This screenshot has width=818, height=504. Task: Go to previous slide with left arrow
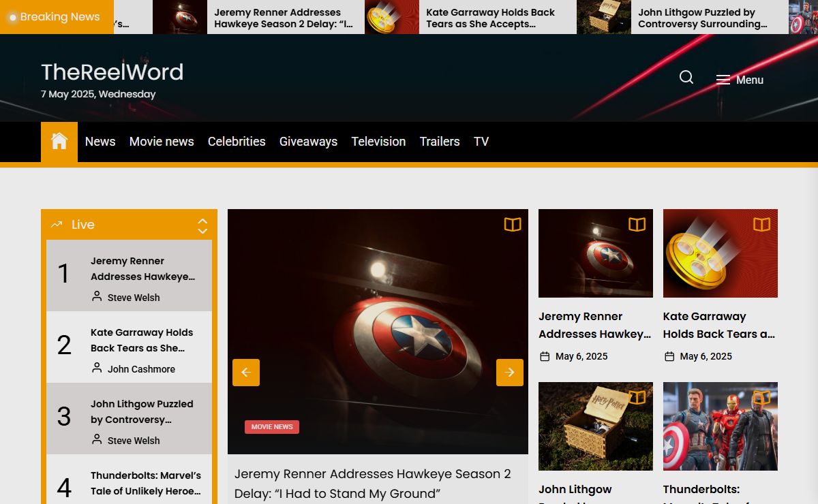(246, 373)
